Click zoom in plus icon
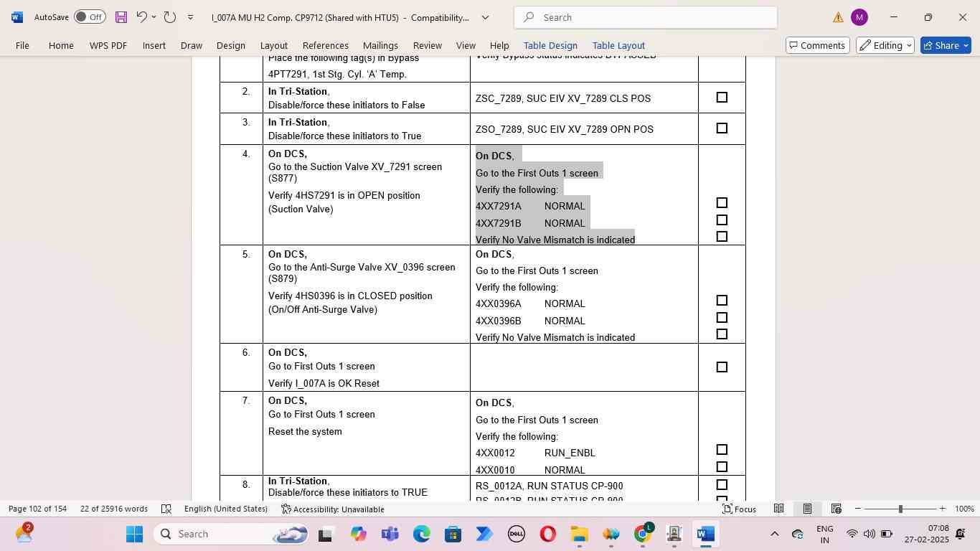Image resolution: width=980 pixels, height=551 pixels. pyautogui.click(x=943, y=509)
